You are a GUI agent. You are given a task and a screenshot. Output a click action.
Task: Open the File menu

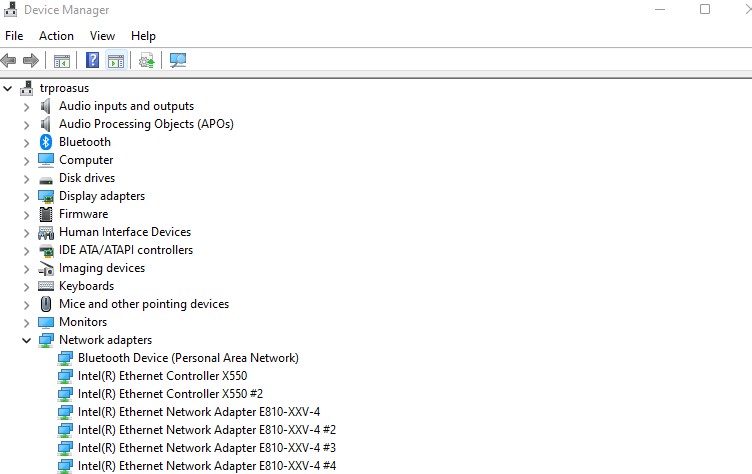14,36
